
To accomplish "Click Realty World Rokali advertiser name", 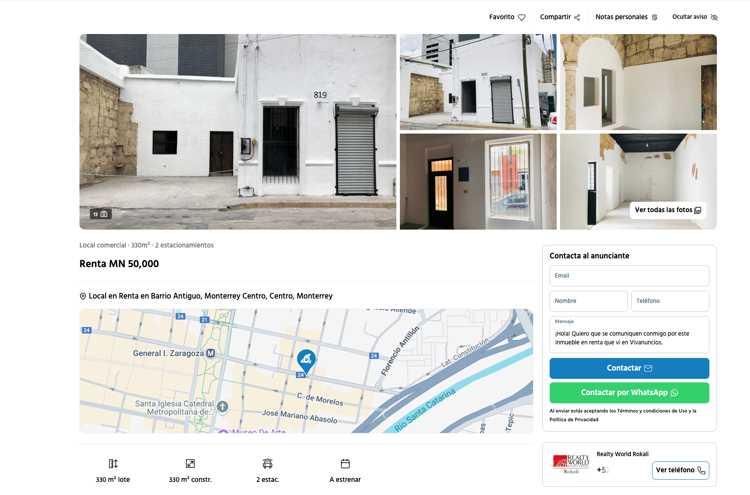I will pyautogui.click(x=622, y=454).
